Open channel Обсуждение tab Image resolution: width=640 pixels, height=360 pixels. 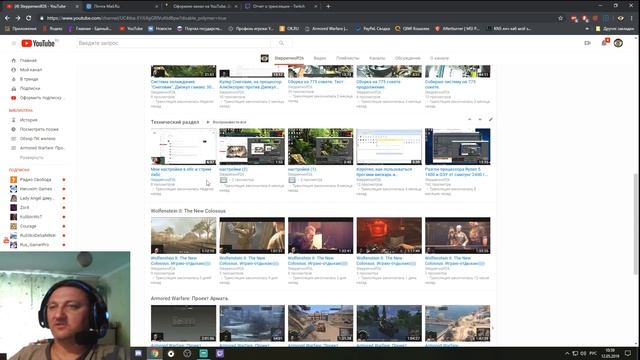[407, 58]
